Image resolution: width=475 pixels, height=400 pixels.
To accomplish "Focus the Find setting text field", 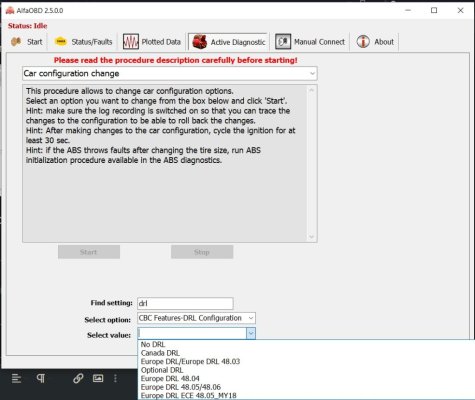I will click(185, 303).
